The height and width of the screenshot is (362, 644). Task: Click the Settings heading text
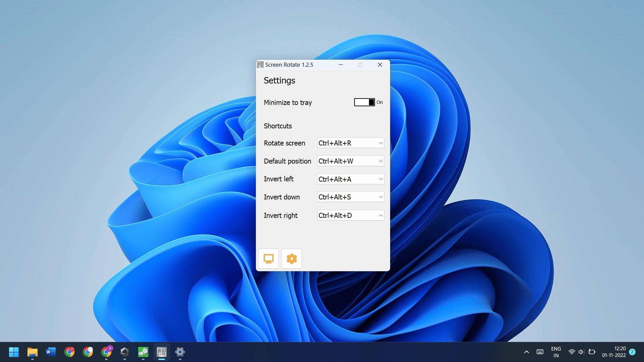click(x=279, y=81)
